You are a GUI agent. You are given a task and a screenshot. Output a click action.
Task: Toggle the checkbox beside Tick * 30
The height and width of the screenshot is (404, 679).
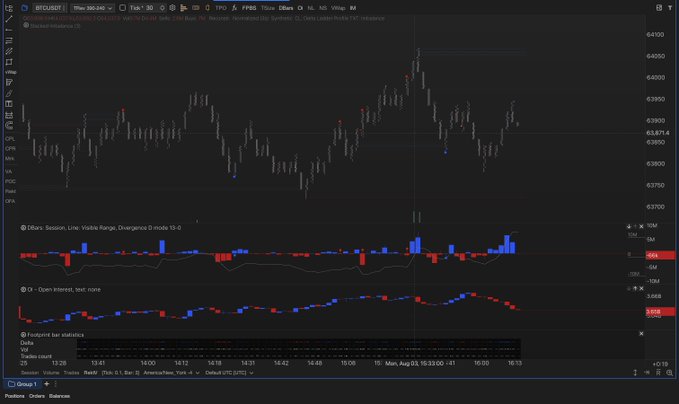click(123, 8)
